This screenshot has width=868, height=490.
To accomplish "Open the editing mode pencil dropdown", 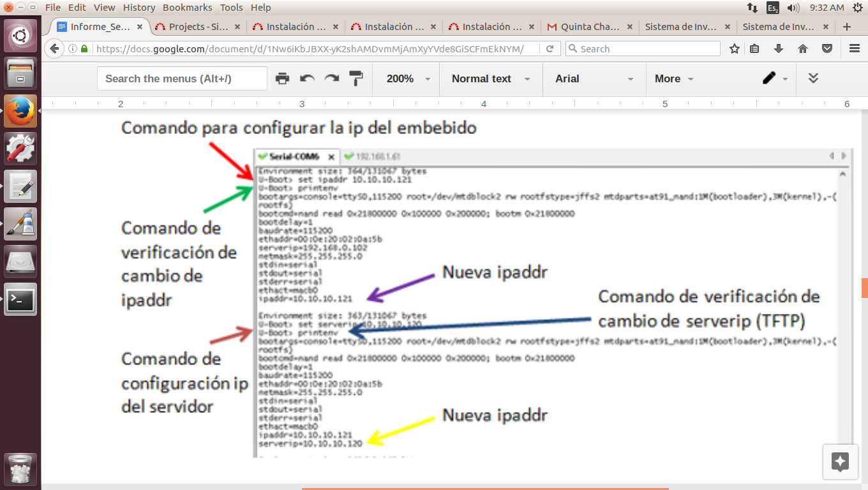I will click(x=775, y=78).
